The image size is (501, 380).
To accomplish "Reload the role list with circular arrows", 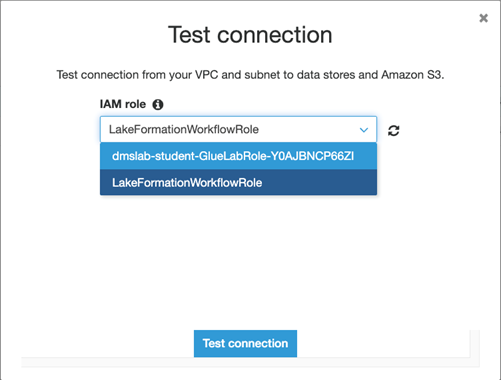I will tap(394, 131).
